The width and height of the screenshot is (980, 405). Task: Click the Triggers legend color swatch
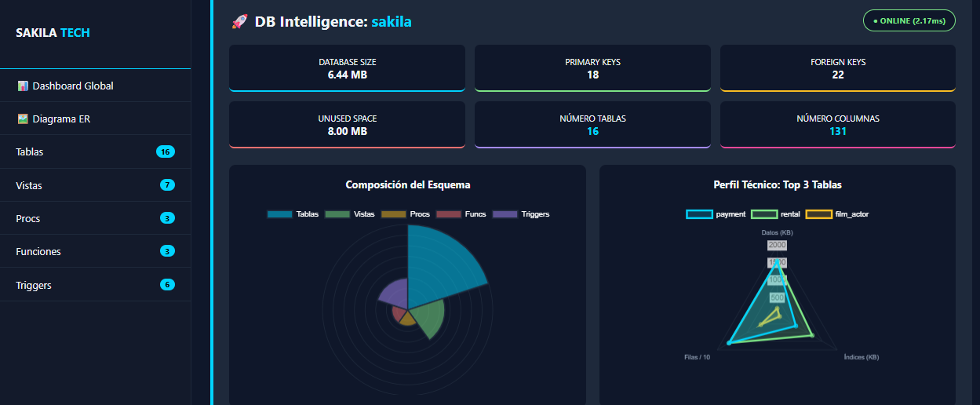pos(505,214)
